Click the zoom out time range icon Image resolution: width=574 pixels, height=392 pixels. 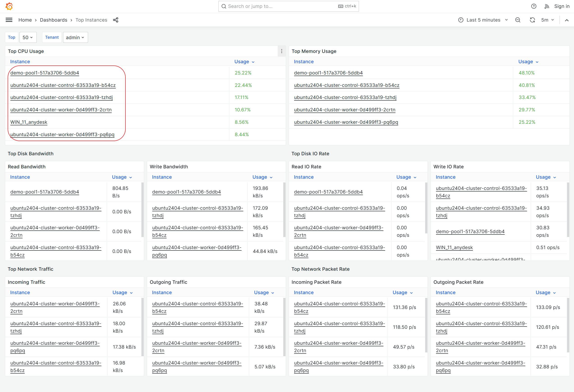point(518,20)
